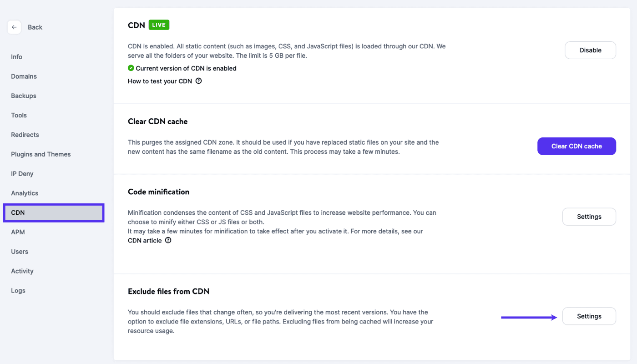Open the IP Deny section
Viewport: 637px width, 364px height.
(x=22, y=173)
